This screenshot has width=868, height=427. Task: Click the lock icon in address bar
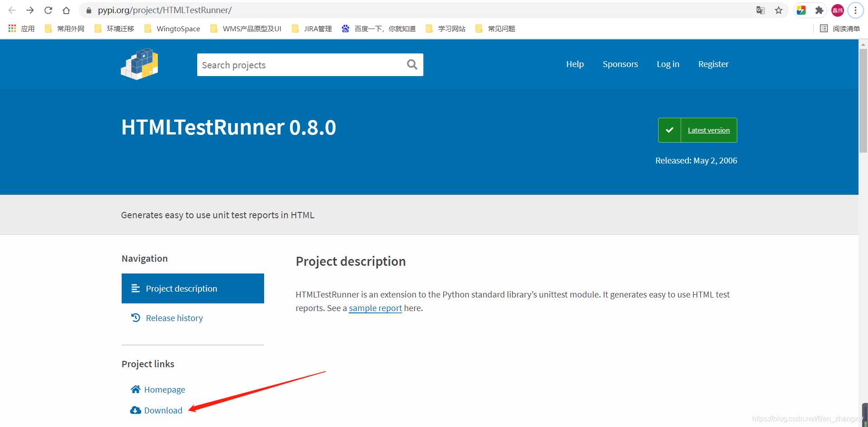(x=89, y=10)
